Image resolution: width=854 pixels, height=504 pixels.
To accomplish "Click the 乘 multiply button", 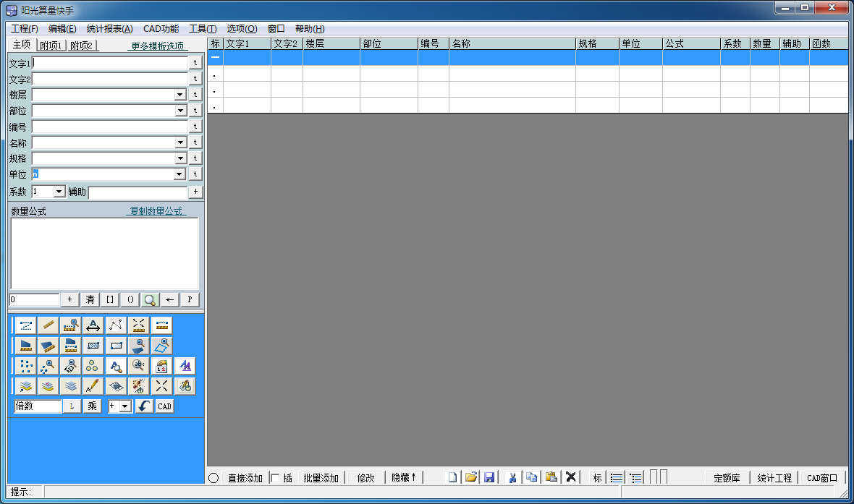I will [92, 406].
